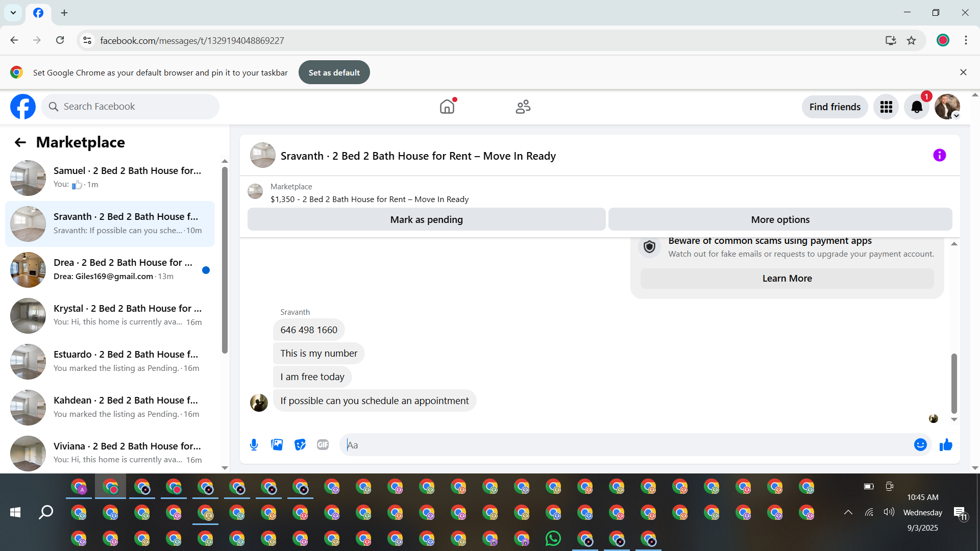Image resolution: width=980 pixels, height=551 pixels.
Task: Click the 'This is my number' message
Action: pyautogui.click(x=319, y=354)
